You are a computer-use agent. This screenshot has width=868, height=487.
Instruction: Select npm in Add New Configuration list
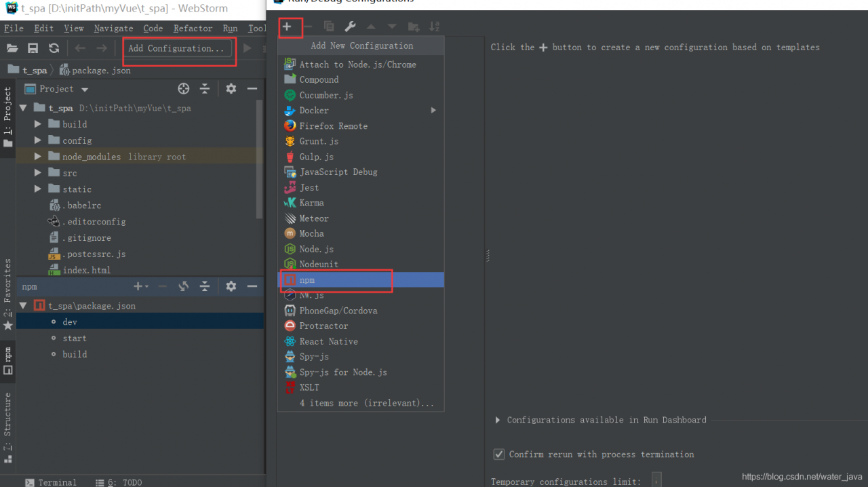361,279
